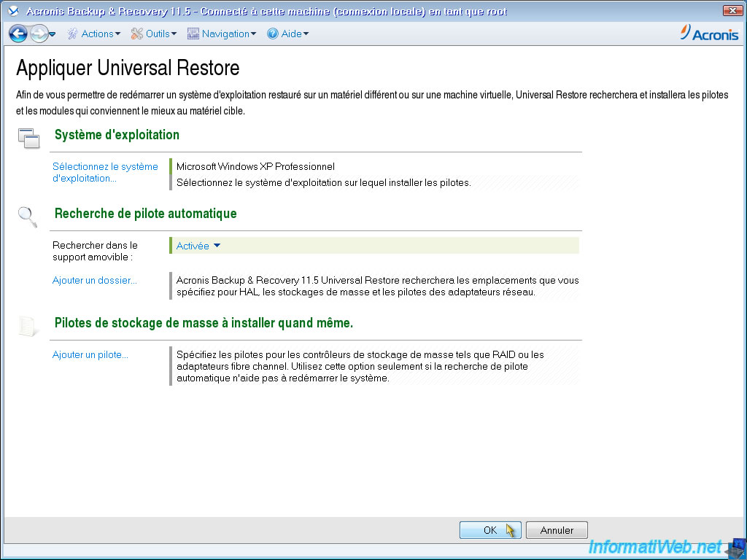The height and width of the screenshot is (560, 747).
Task: Click the Annuler button
Action: coord(557,530)
